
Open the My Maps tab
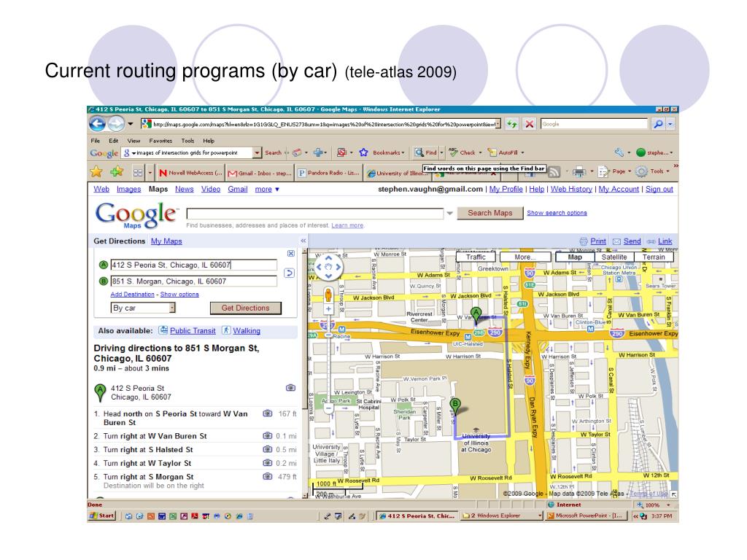click(166, 241)
